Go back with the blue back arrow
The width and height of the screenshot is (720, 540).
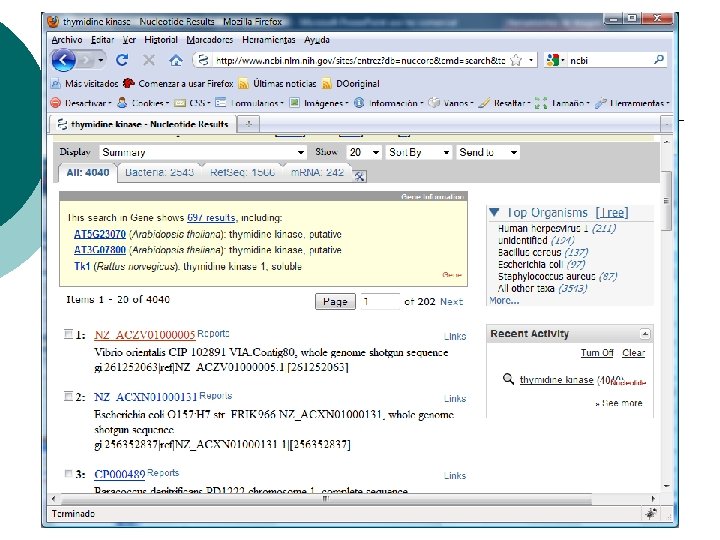click(x=63, y=60)
